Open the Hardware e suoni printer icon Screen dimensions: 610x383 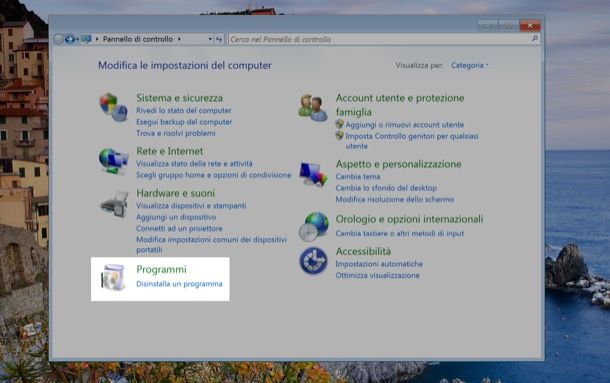[114, 204]
